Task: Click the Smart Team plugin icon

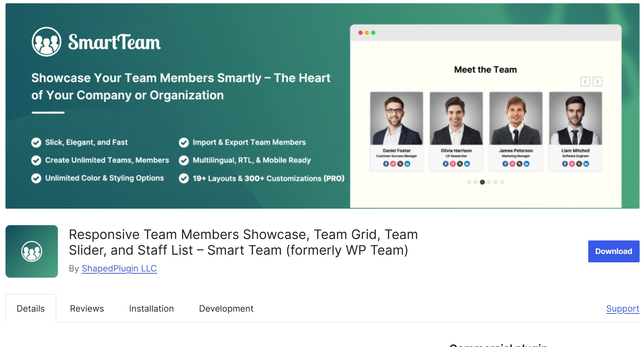Action: click(x=32, y=251)
